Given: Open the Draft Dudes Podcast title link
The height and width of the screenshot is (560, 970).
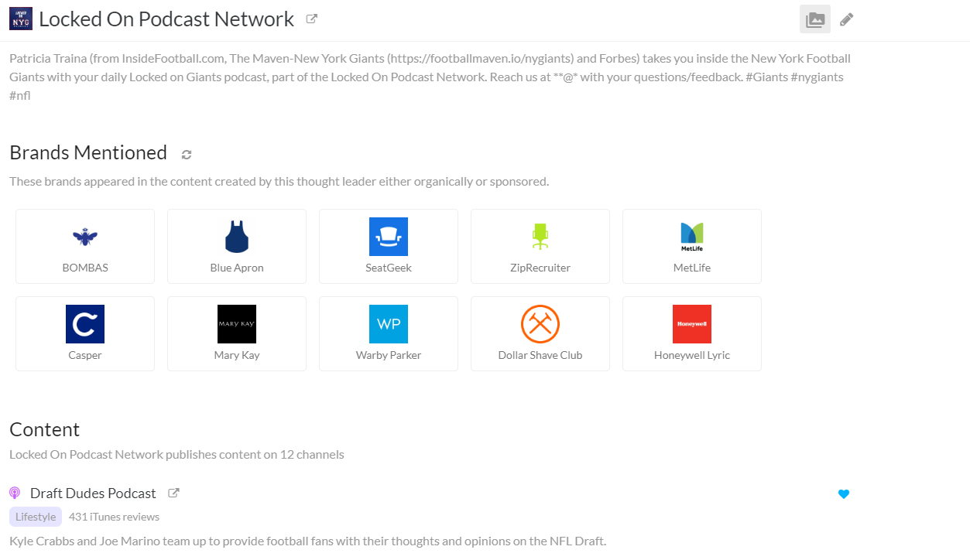Looking at the screenshot, I should tap(93, 493).
